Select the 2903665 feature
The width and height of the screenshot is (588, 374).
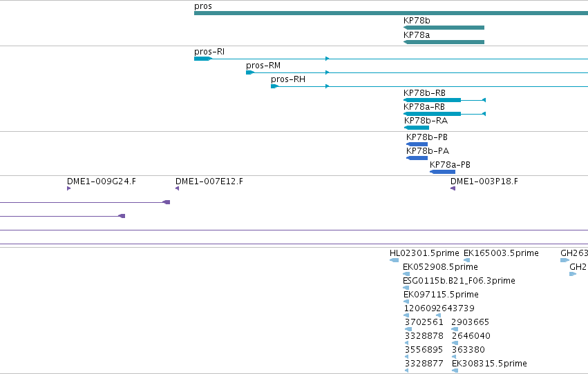(455, 329)
